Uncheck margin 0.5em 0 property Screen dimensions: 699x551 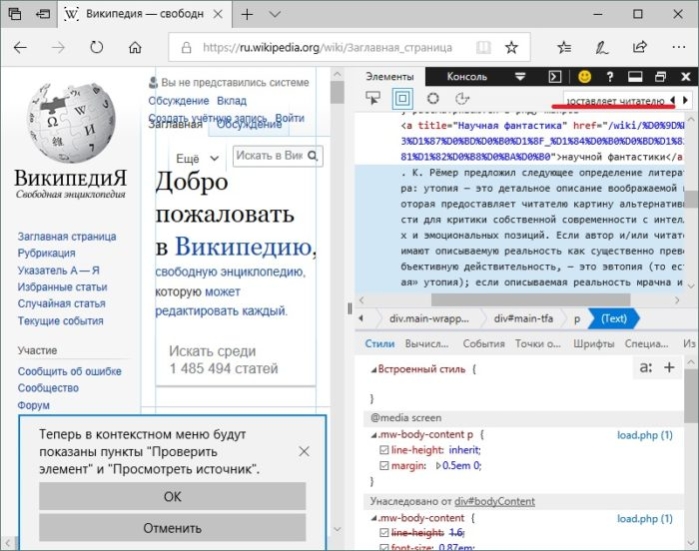click(x=384, y=466)
